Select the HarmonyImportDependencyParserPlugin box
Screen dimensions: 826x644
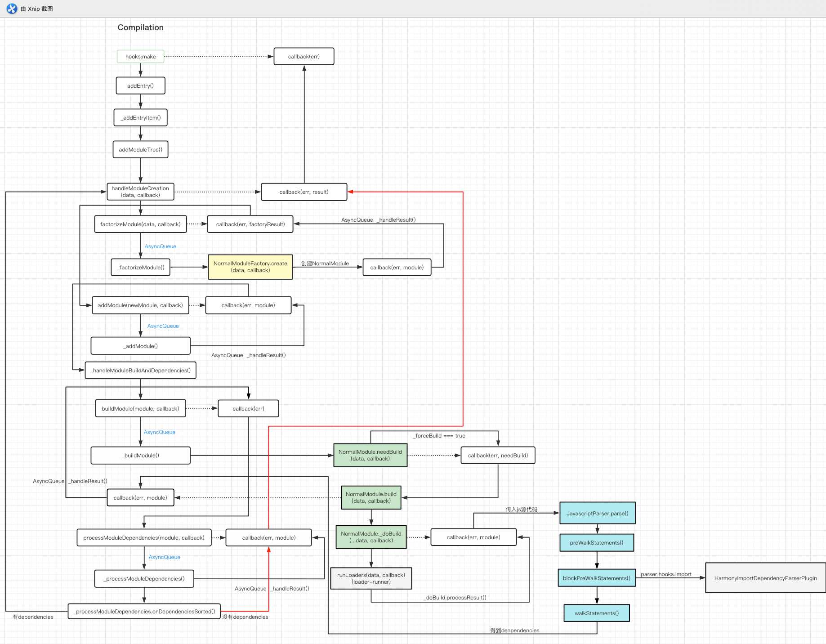765,578
